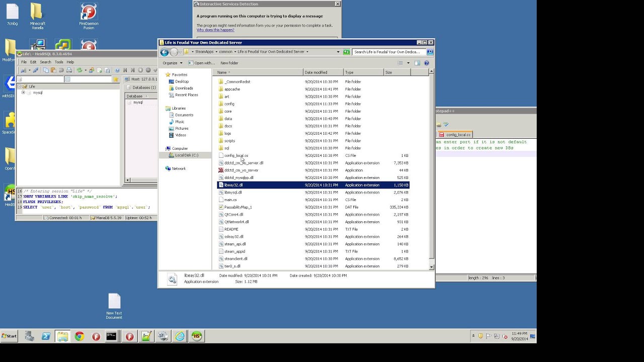Open the HeidiSQL refresh dropdown arrow
The height and width of the screenshot is (362, 644).
click(x=86, y=70)
